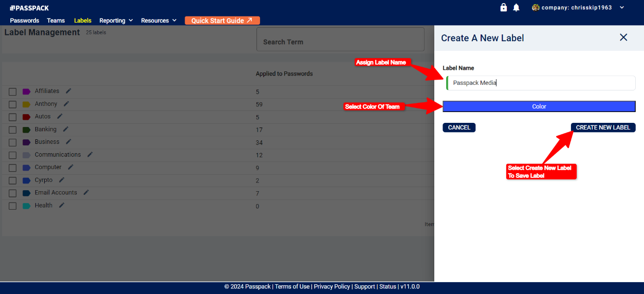Open the company chrisskip1963 account dropdown
Screen dimensions: 644x294
[x=578, y=8]
